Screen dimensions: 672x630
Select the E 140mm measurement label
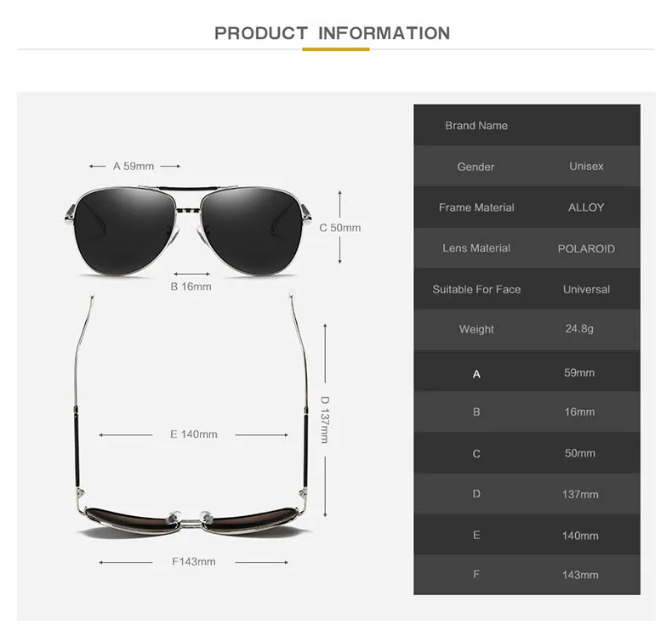[194, 434]
